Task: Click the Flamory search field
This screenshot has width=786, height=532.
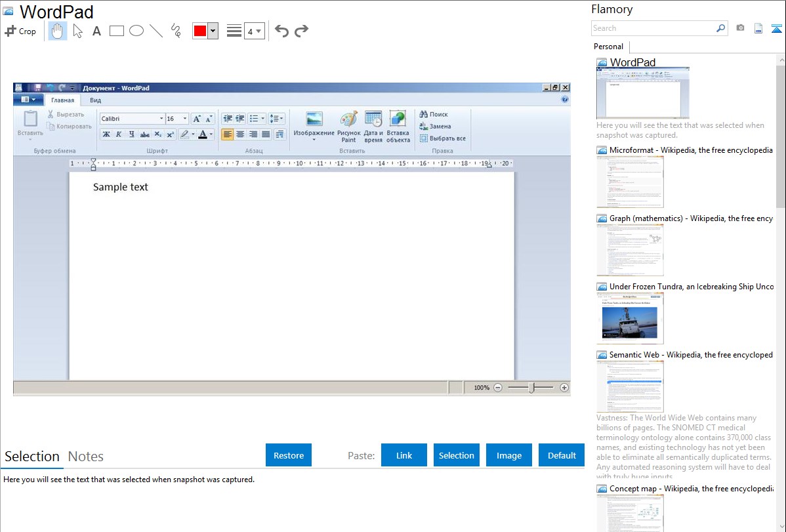Action: tap(653, 28)
